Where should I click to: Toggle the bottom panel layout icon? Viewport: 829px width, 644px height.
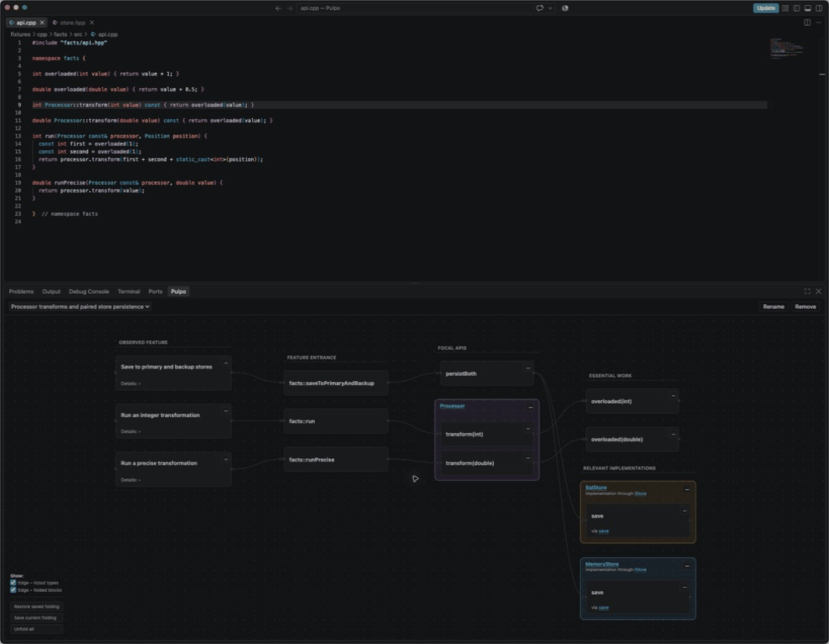(808, 8)
